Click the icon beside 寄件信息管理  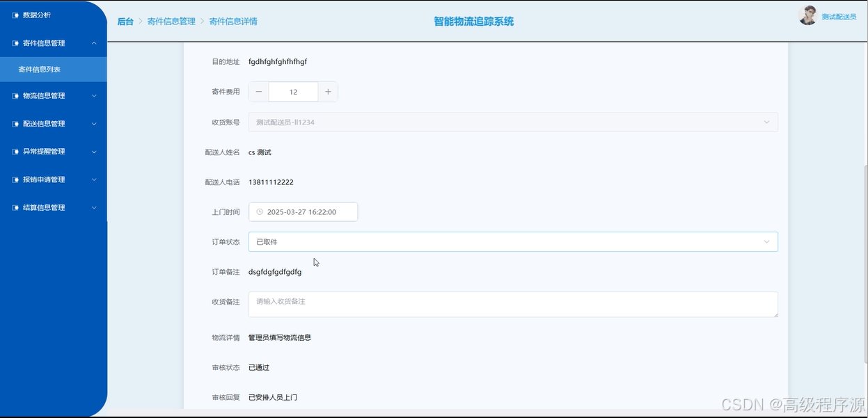click(x=16, y=43)
